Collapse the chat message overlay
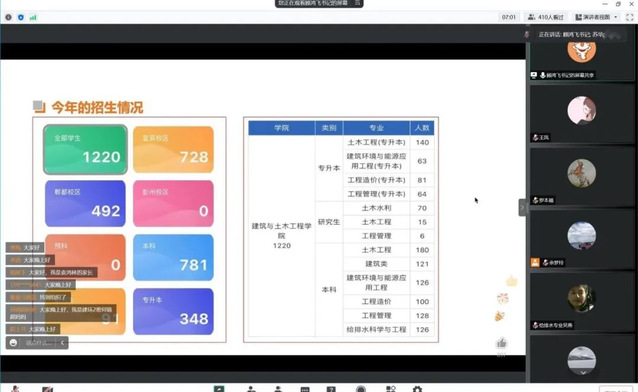The width and height of the screenshot is (638, 392). coord(62,343)
